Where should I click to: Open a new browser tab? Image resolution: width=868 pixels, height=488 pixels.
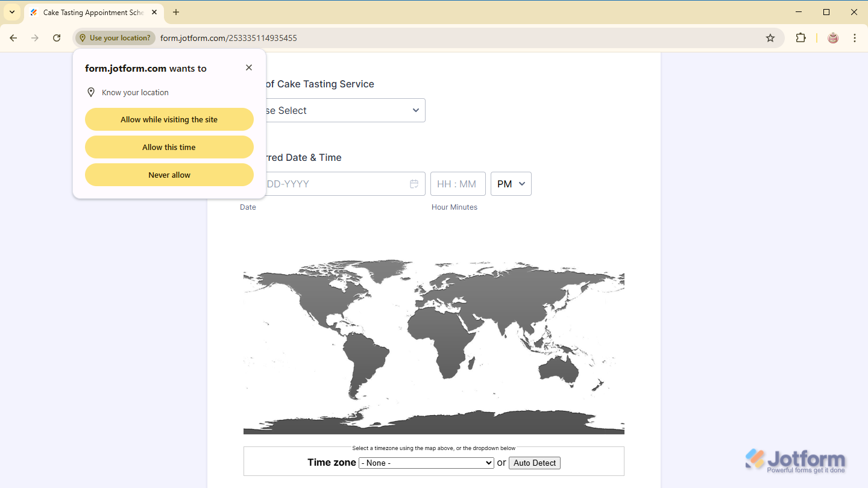pyautogui.click(x=175, y=12)
